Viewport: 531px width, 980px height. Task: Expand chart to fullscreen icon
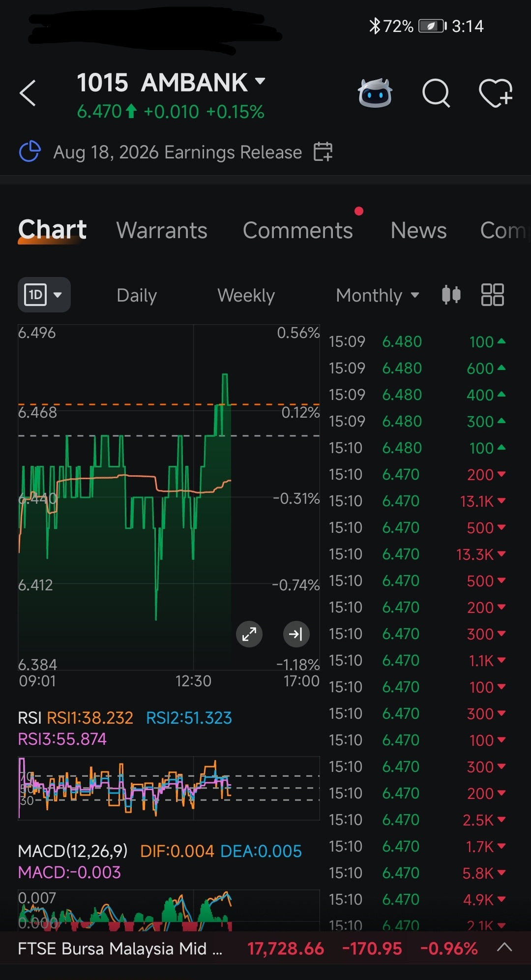click(249, 634)
